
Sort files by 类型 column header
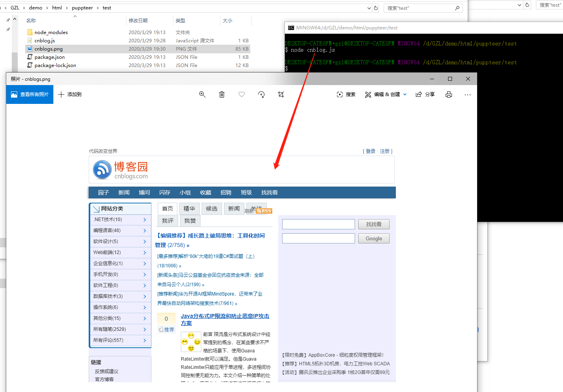(x=180, y=20)
